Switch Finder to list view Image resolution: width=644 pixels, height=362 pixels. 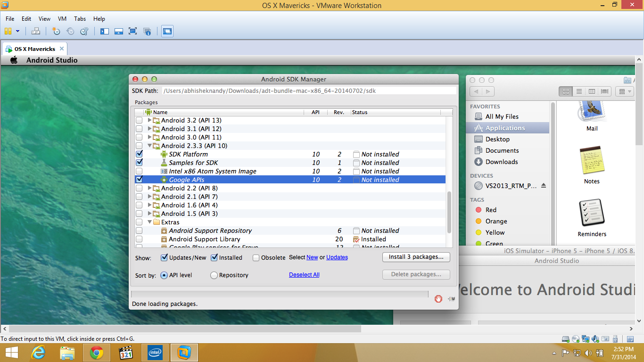click(579, 91)
